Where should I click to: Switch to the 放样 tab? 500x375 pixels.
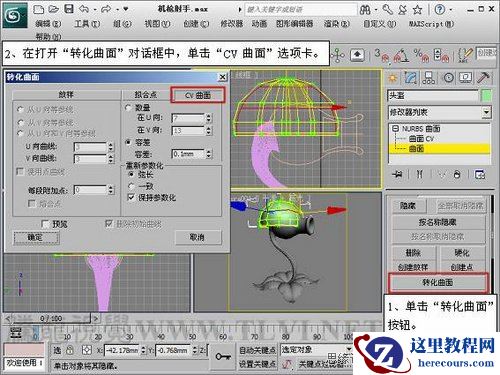(66, 95)
